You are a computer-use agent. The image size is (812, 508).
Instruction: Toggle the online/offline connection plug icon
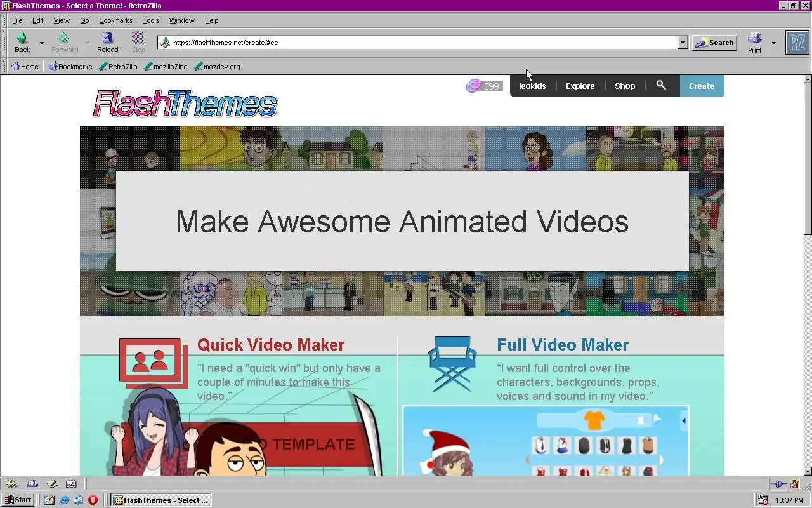point(778,484)
